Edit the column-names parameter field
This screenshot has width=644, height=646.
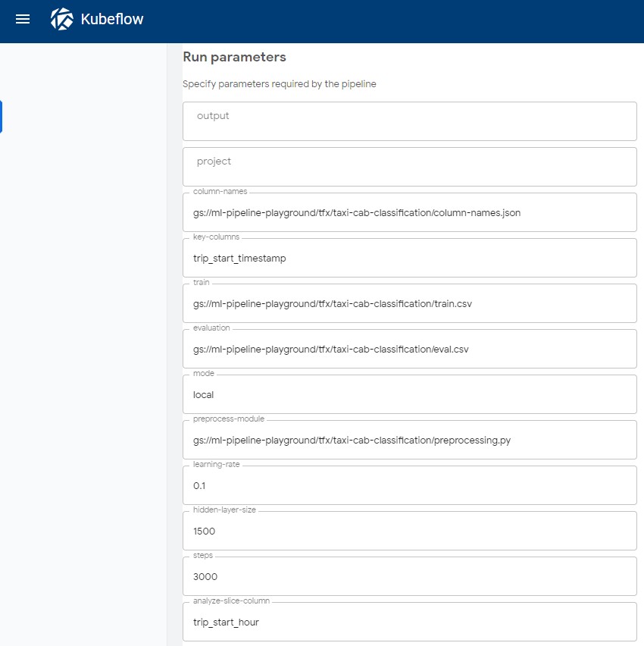click(x=410, y=212)
